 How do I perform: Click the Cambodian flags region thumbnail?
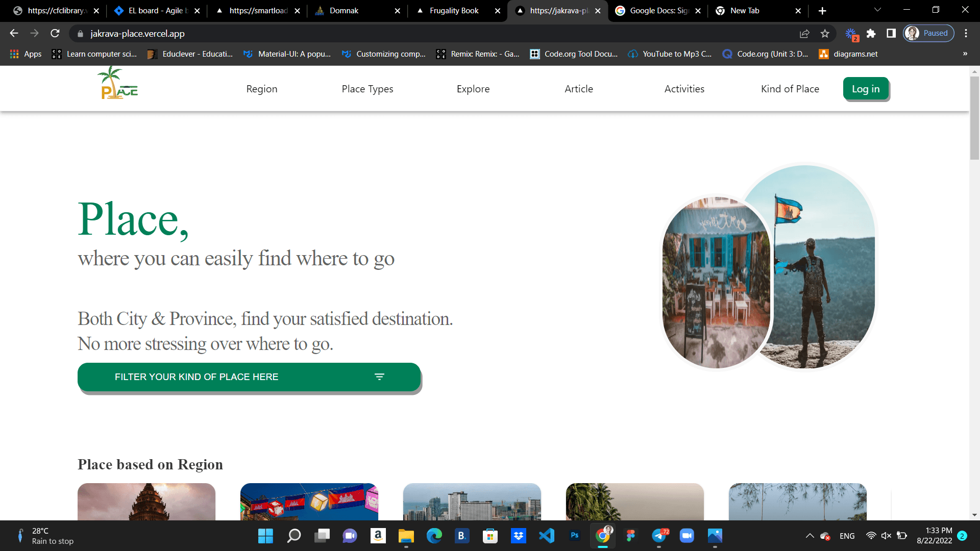pos(309,502)
